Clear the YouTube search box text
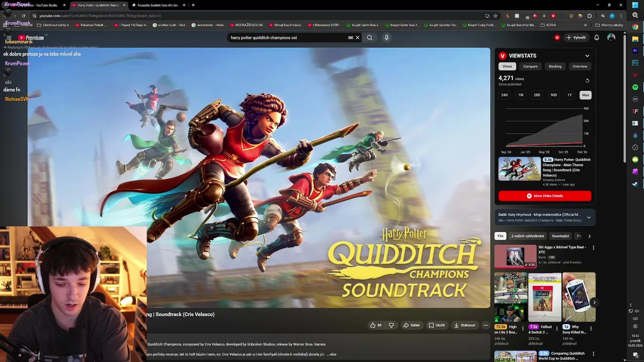 point(358,37)
